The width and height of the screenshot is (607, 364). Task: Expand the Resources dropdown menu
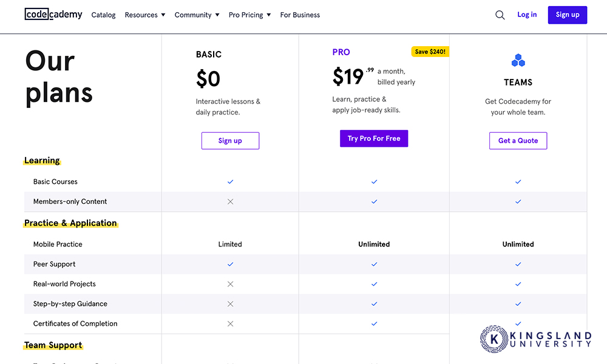coord(145,15)
